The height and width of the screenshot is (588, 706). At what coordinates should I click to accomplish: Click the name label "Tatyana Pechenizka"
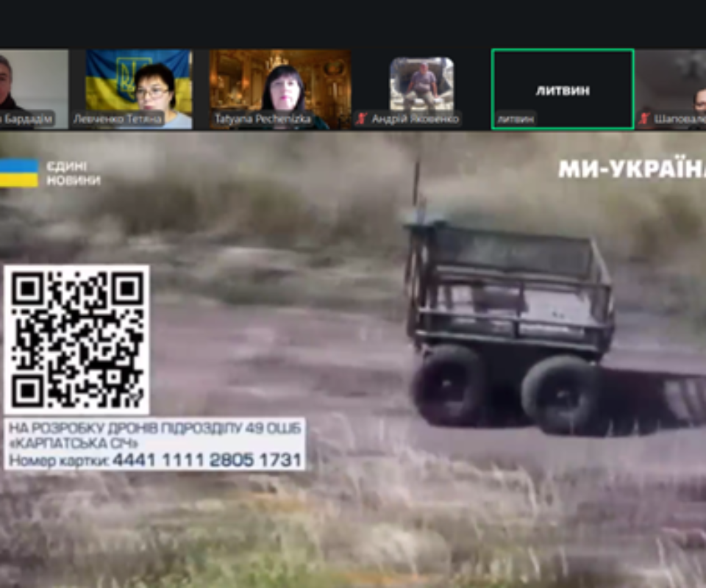click(263, 119)
